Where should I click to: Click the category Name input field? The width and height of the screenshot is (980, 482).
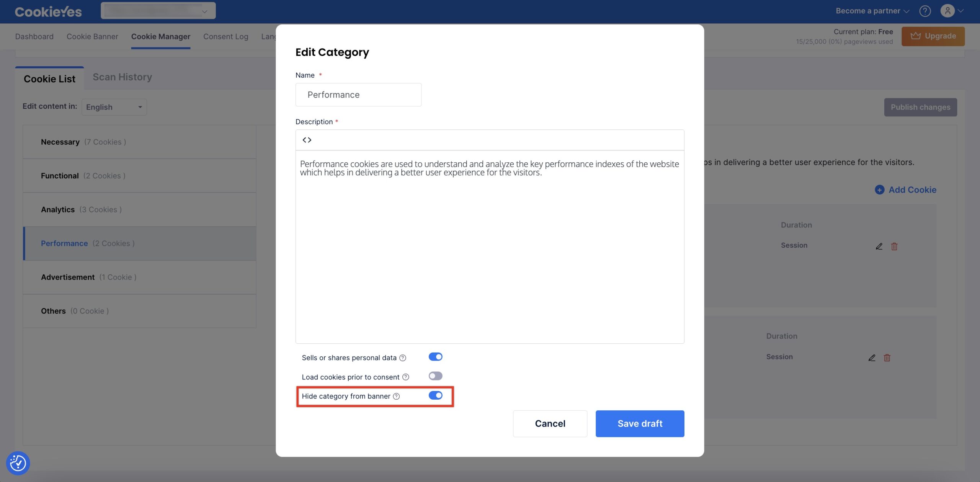358,95
